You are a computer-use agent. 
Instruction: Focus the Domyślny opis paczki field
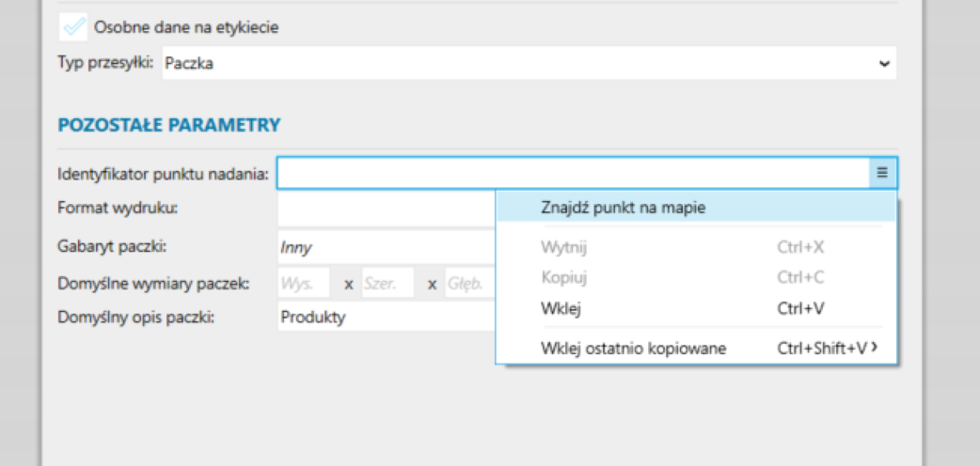[x=386, y=318]
